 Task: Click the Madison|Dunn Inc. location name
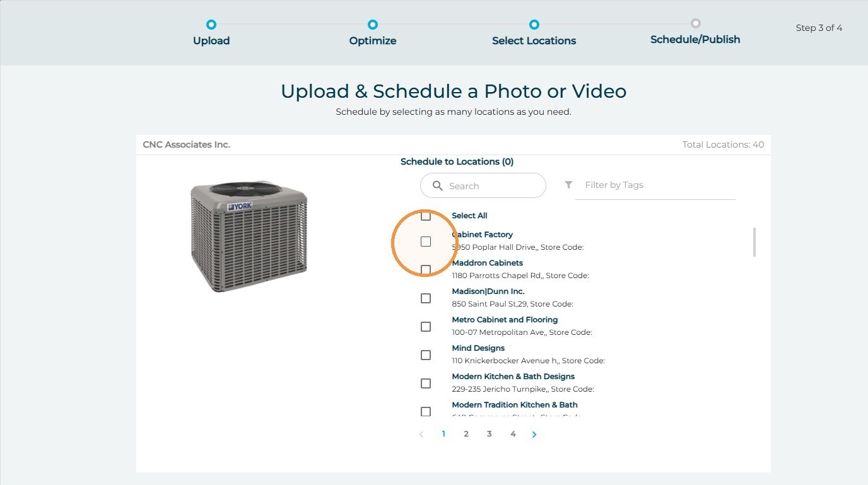[488, 291]
